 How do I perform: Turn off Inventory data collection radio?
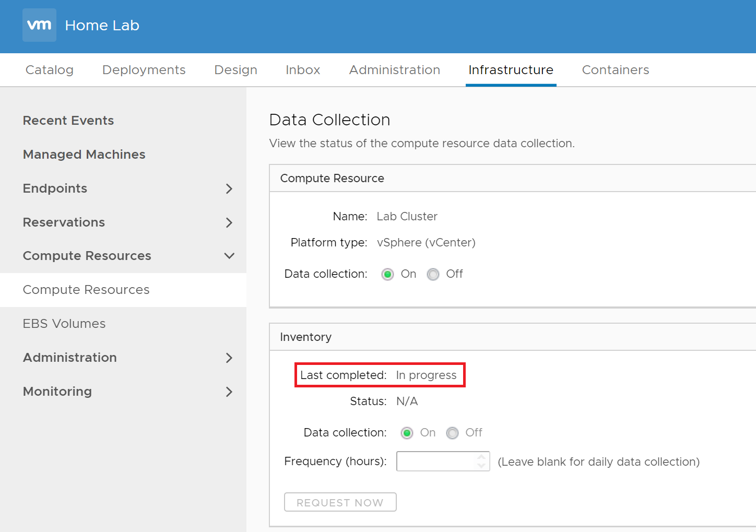(452, 433)
